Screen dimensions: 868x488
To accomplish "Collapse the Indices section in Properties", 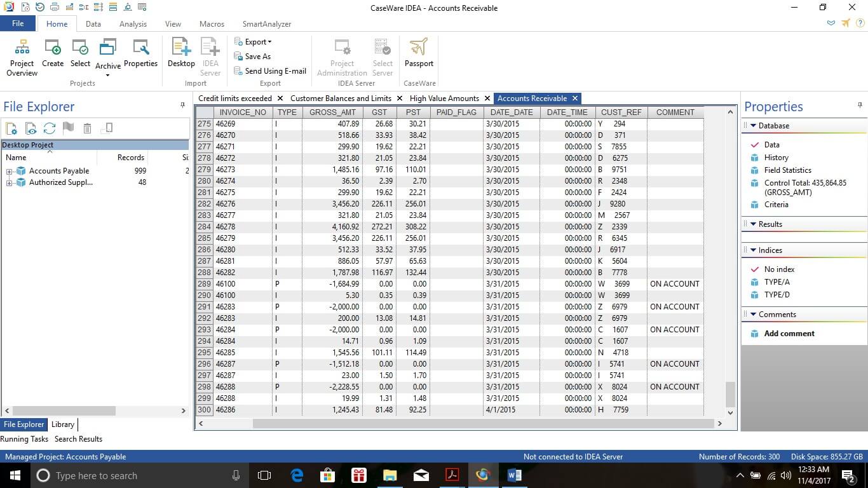I will tap(754, 250).
